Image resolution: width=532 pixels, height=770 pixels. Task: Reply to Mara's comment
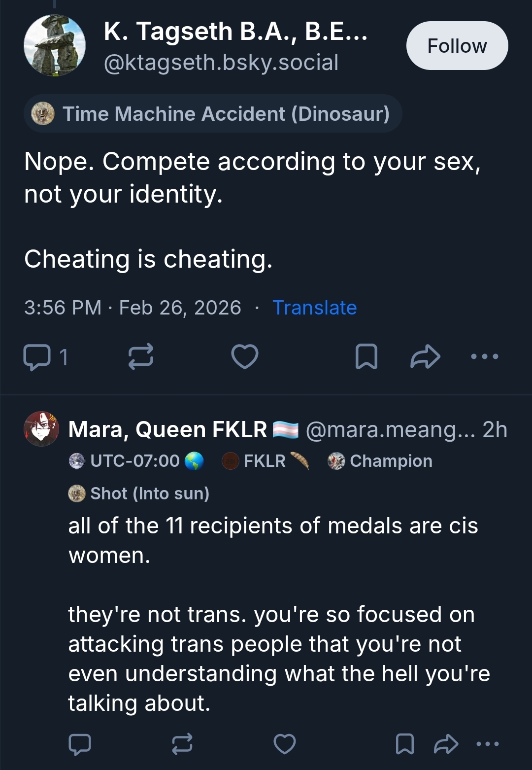pyautogui.click(x=80, y=744)
